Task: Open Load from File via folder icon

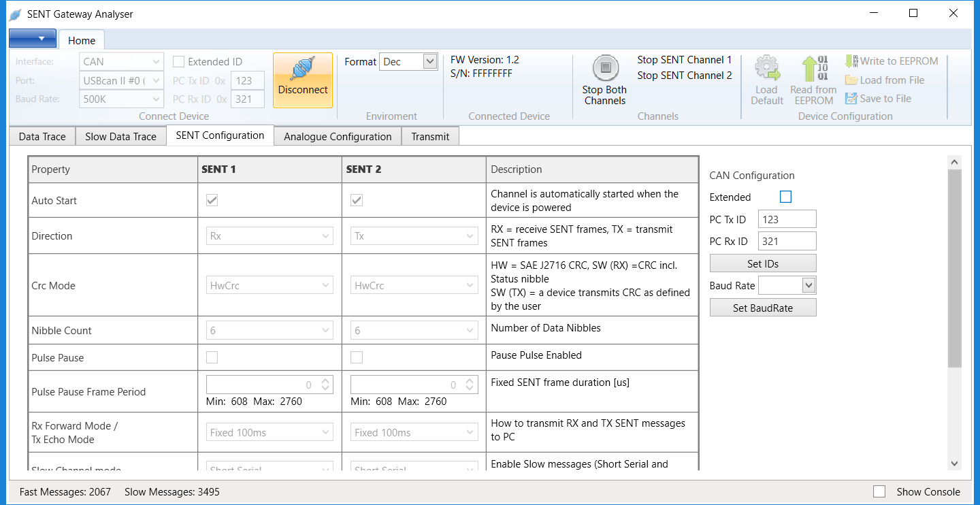Action: click(x=852, y=80)
